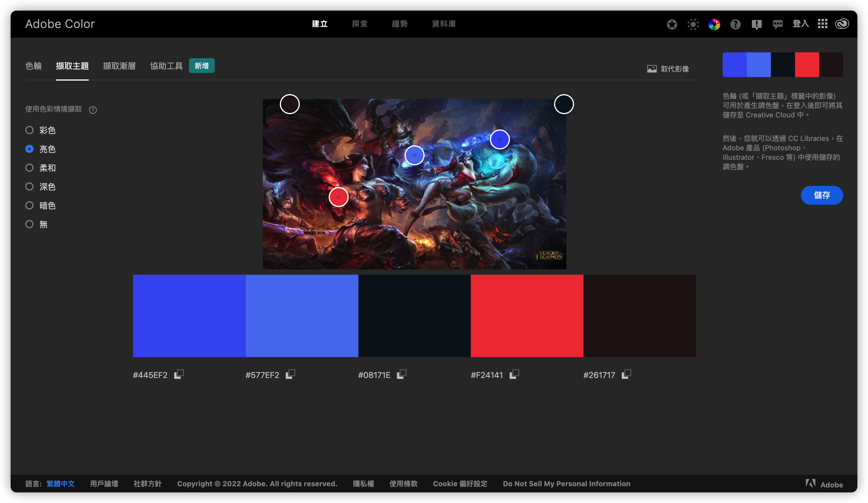The width and height of the screenshot is (868, 503).
Task: Select the 柔和 color mood option
Action: (41, 168)
